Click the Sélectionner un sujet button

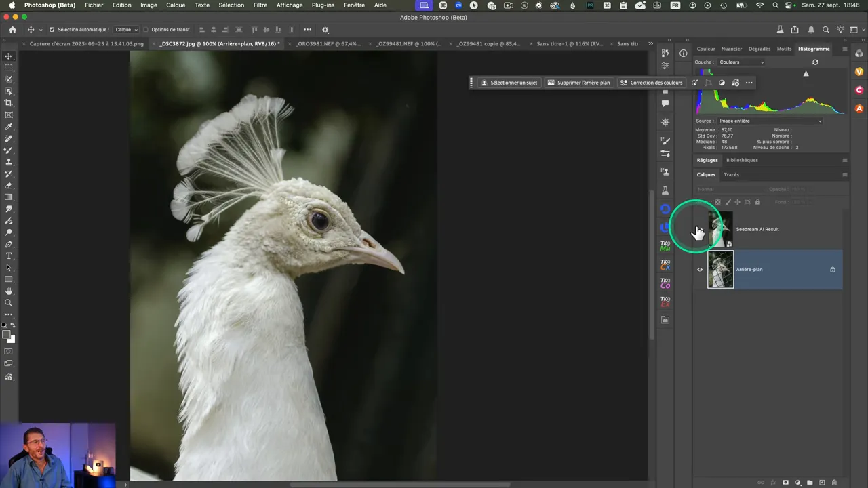click(509, 83)
